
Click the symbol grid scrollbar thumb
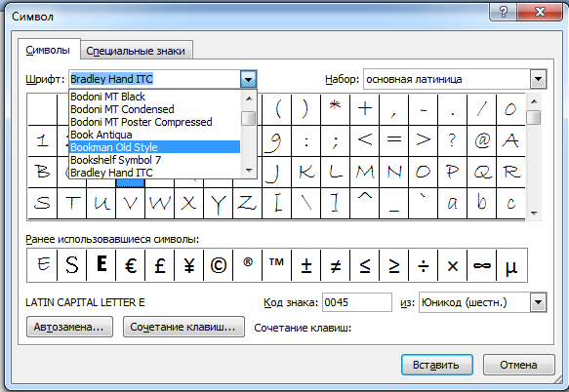point(534,118)
